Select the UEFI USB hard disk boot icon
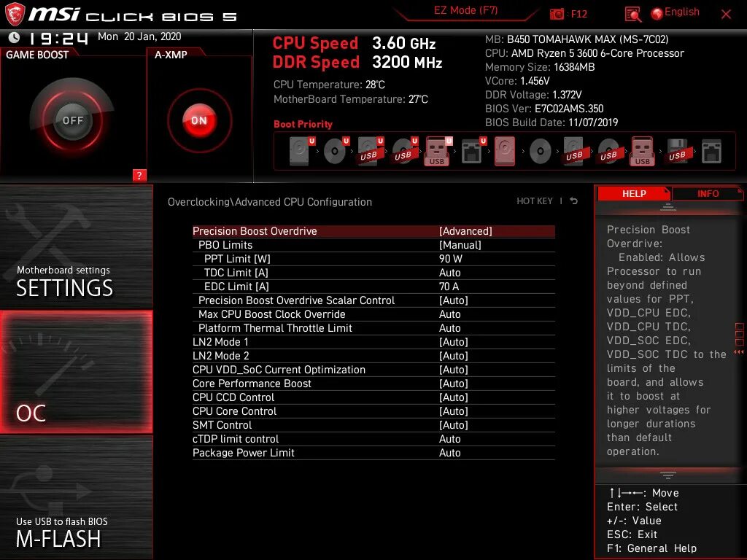The height and width of the screenshot is (560, 747). point(370,151)
